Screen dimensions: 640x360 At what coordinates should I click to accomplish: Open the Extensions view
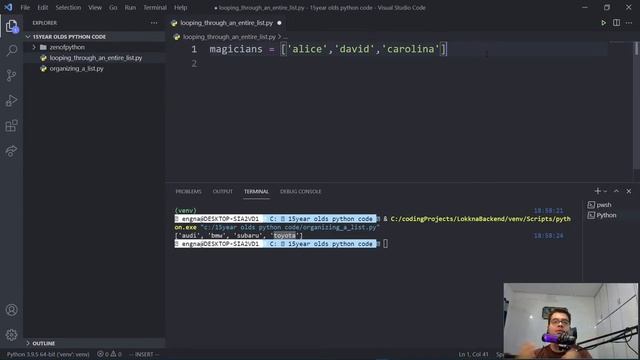(11, 126)
